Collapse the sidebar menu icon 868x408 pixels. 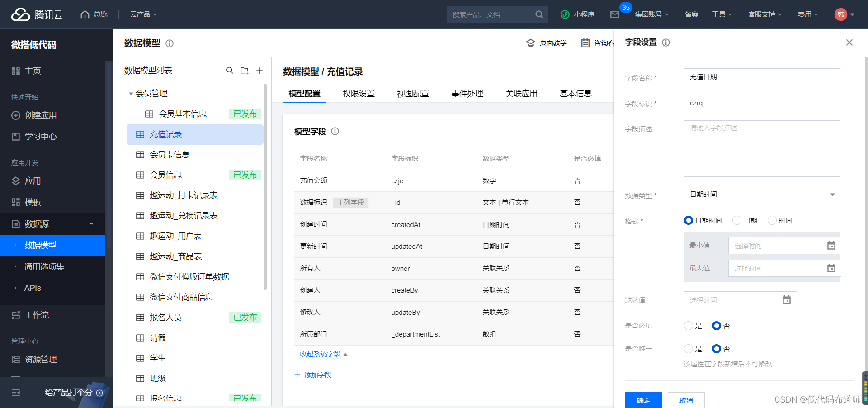pyautogui.click(x=16, y=393)
